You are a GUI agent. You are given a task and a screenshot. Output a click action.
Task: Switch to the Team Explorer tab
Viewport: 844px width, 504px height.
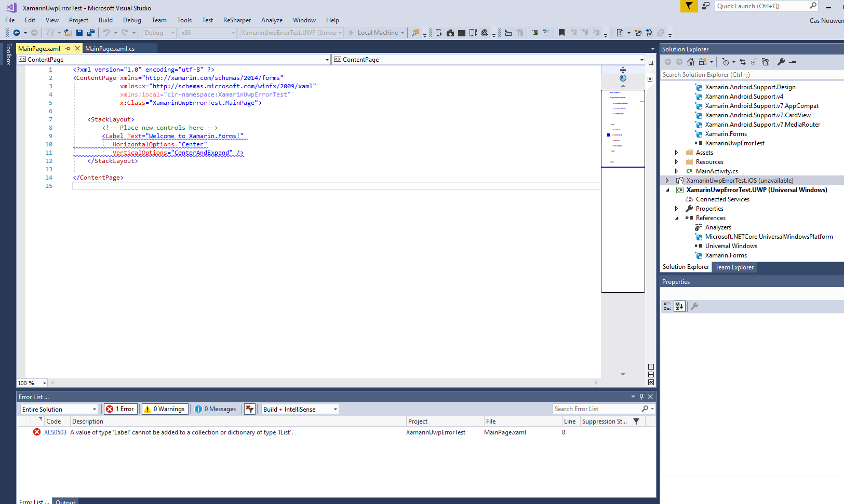(734, 267)
